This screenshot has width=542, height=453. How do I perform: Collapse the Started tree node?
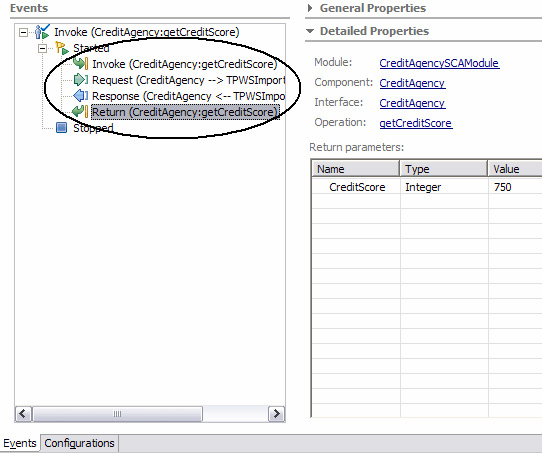42,48
